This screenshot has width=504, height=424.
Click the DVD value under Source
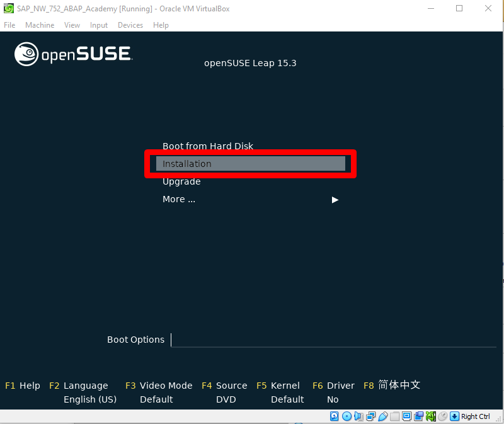click(x=226, y=399)
